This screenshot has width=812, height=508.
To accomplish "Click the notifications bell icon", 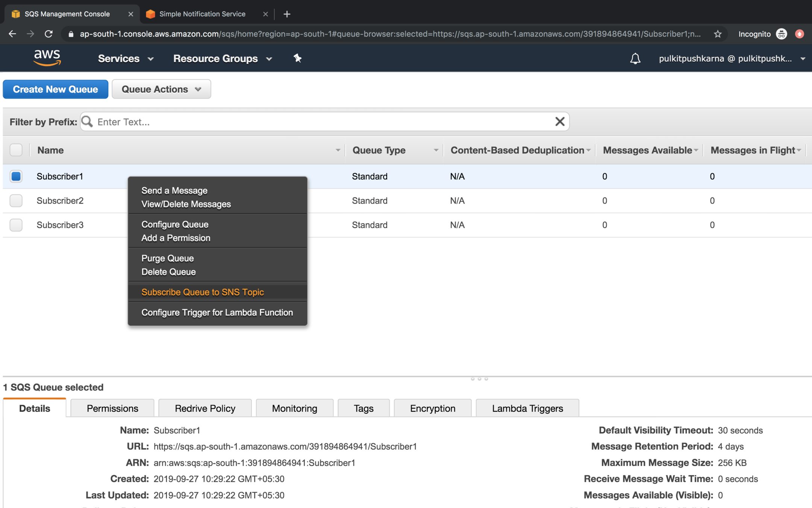I will click(x=635, y=59).
